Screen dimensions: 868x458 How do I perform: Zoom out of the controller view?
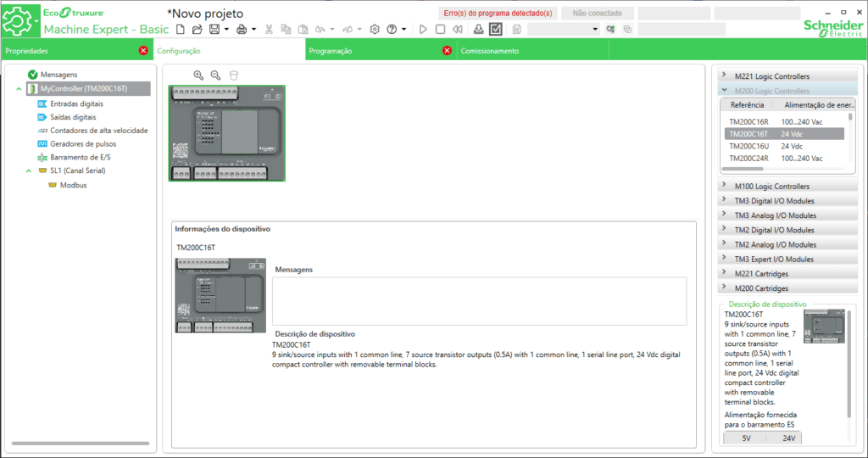point(215,75)
